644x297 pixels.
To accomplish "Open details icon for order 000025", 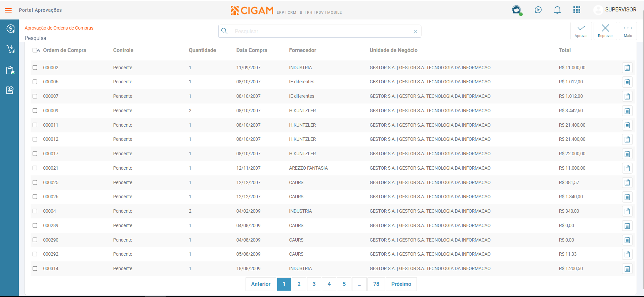I will [627, 183].
